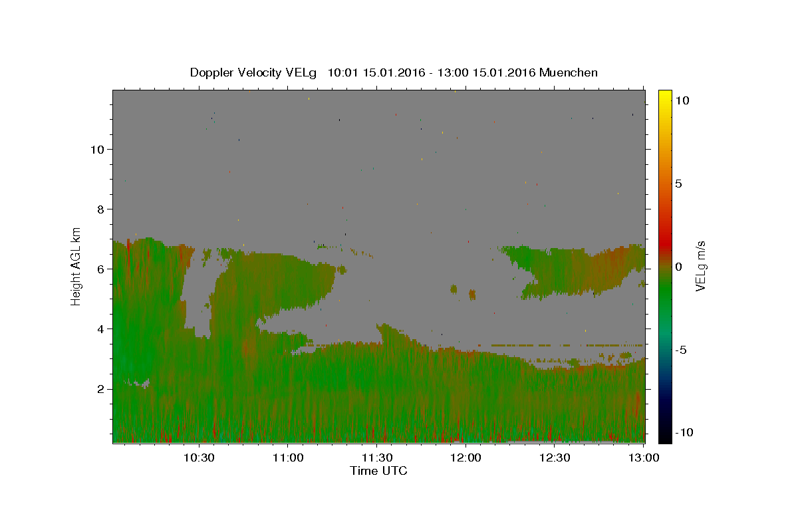Image resolution: width=798 pixels, height=532 pixels.
Task: Select the 11:00 time axis label
Action: click(288, 458)
